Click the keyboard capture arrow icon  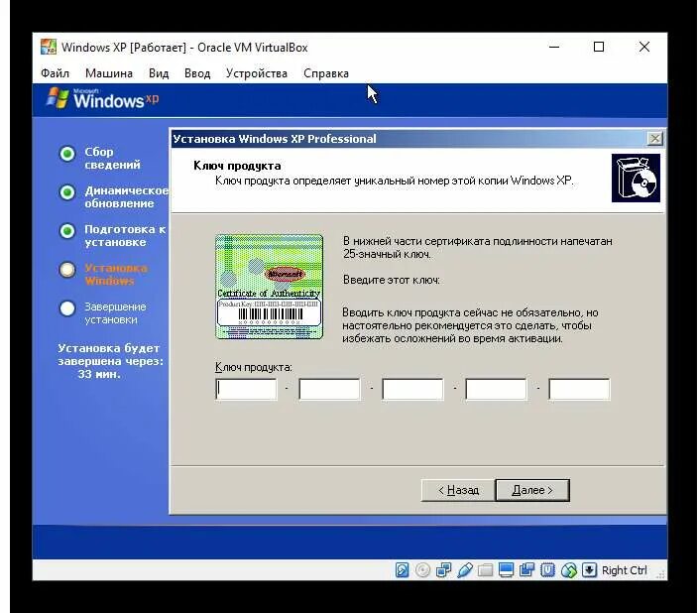[589, 570]
